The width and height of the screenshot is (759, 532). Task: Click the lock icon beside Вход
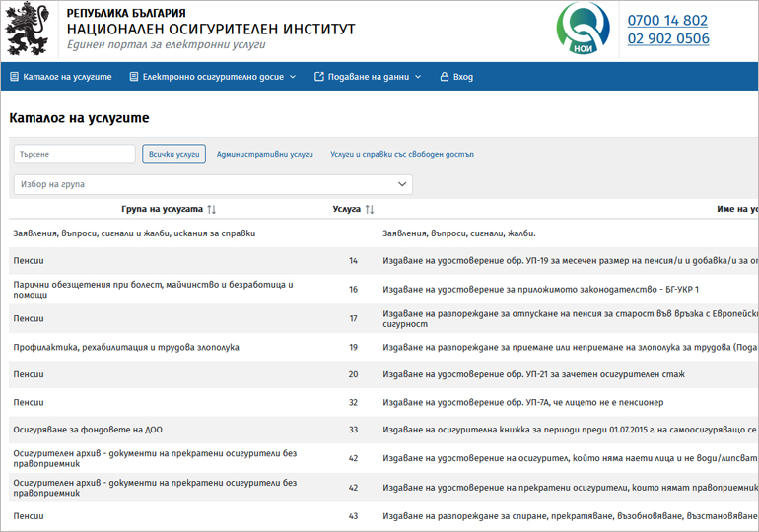[x=444, y=77]
